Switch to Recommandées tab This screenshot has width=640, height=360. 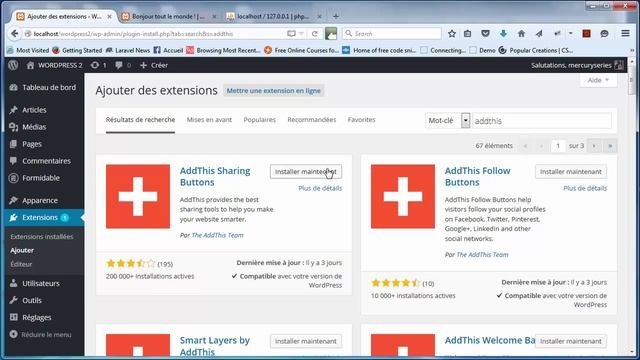pos(311,120)
